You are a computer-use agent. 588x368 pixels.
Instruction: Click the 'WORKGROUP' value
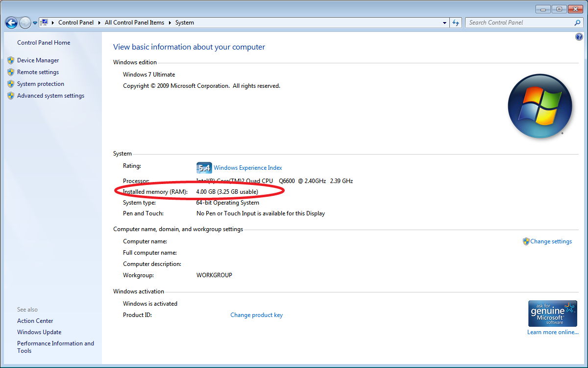[214, 275]
